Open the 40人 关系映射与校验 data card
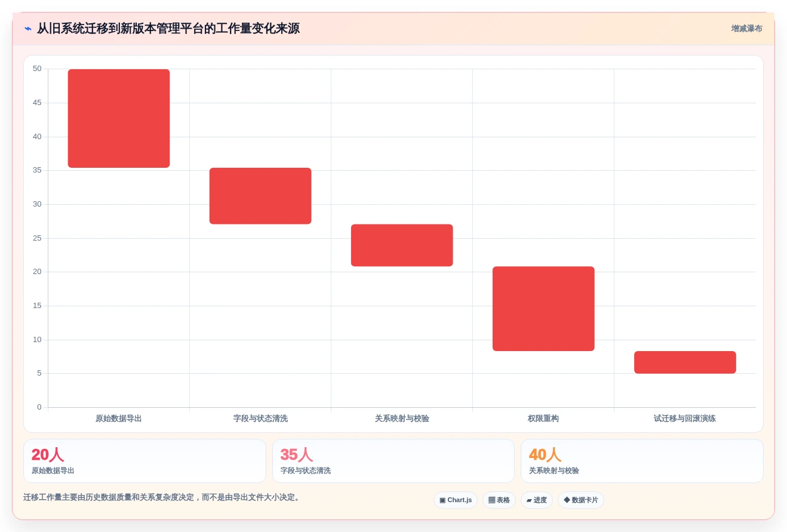This screenshot has width=787, height=532. pyautogui.click(x=642, y=461)
